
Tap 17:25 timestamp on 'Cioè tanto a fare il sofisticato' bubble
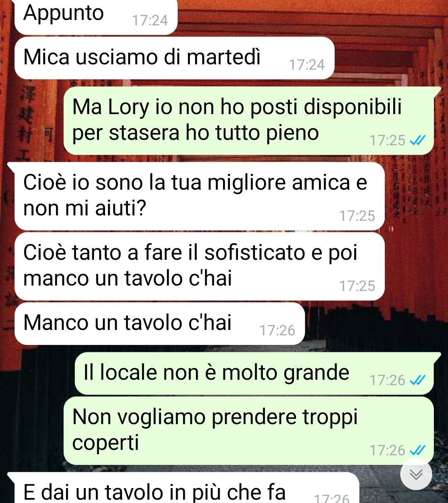pos(357,286)
